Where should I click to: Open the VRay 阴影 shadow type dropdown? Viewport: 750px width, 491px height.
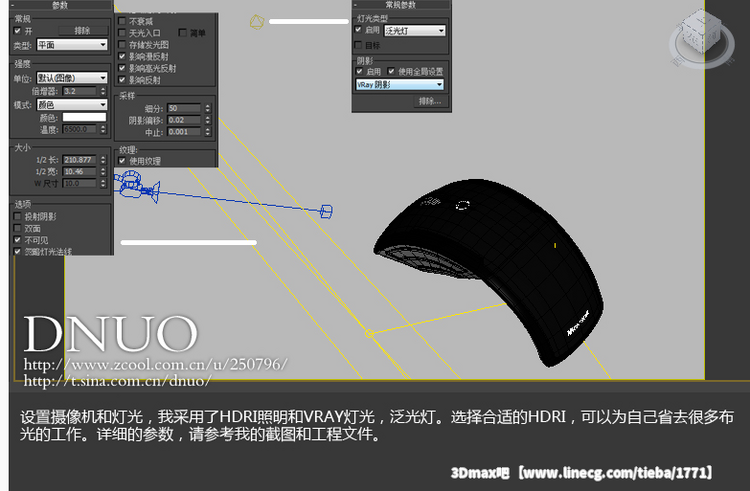click(399, 85)
